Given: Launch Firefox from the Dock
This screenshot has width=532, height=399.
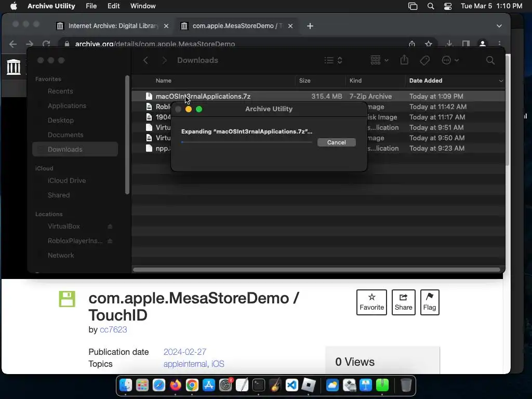Looking at the screenshot, I should coord(176,385).
